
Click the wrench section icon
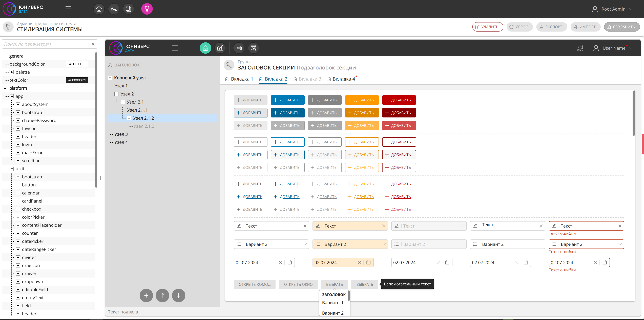pos(229,65)
